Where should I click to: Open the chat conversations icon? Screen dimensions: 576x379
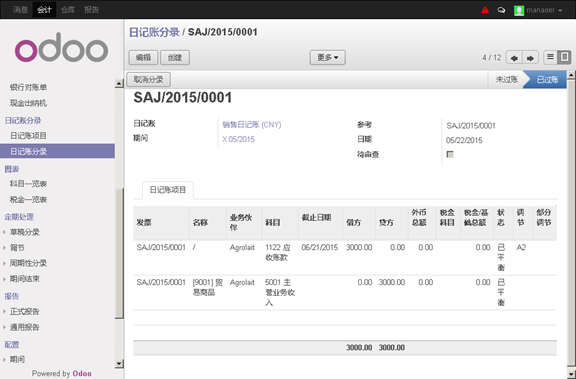click(x=501, y=10)
